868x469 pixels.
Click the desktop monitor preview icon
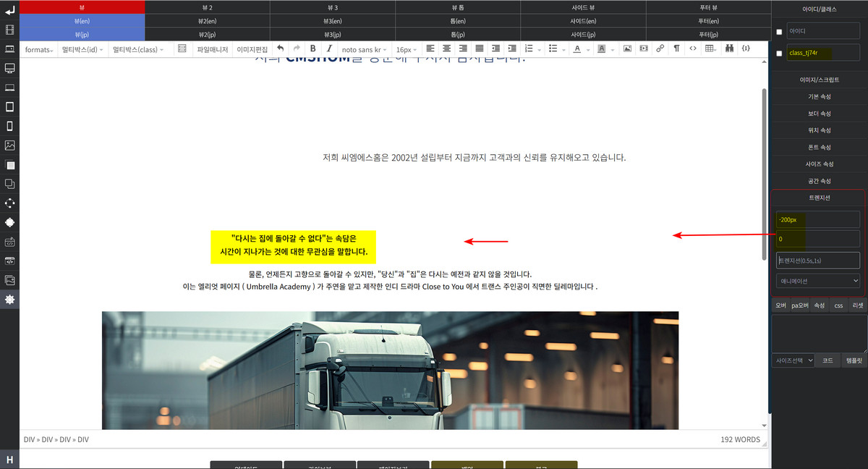click(x=9, y=68)
